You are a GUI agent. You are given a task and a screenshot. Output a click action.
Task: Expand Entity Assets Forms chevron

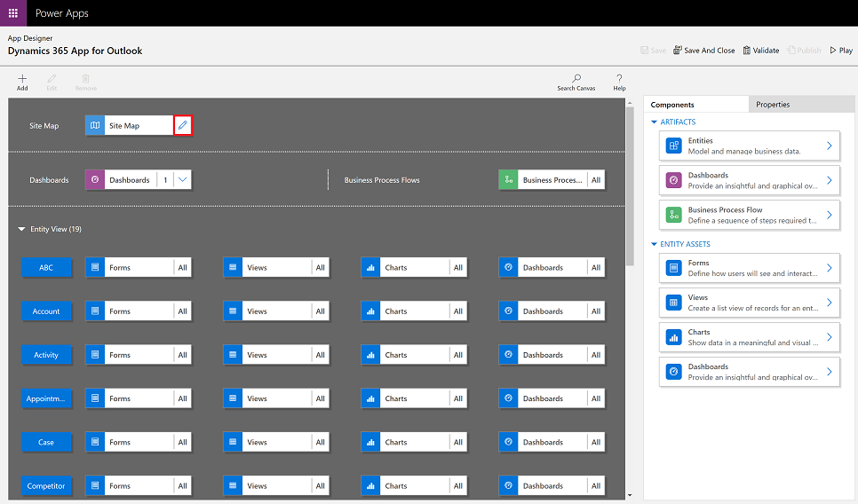click(829, 268)
